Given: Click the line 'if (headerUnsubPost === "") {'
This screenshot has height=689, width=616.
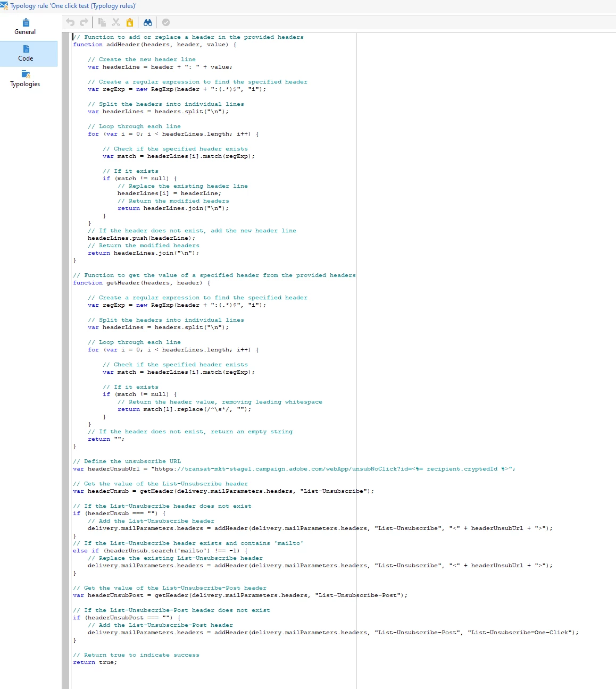Looking at the screenshot, I should click(x=127, y=618).
